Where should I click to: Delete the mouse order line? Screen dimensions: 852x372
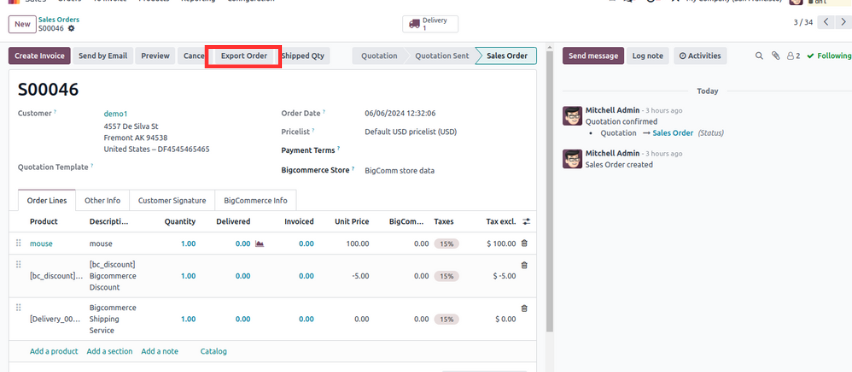tap(524, 243)
